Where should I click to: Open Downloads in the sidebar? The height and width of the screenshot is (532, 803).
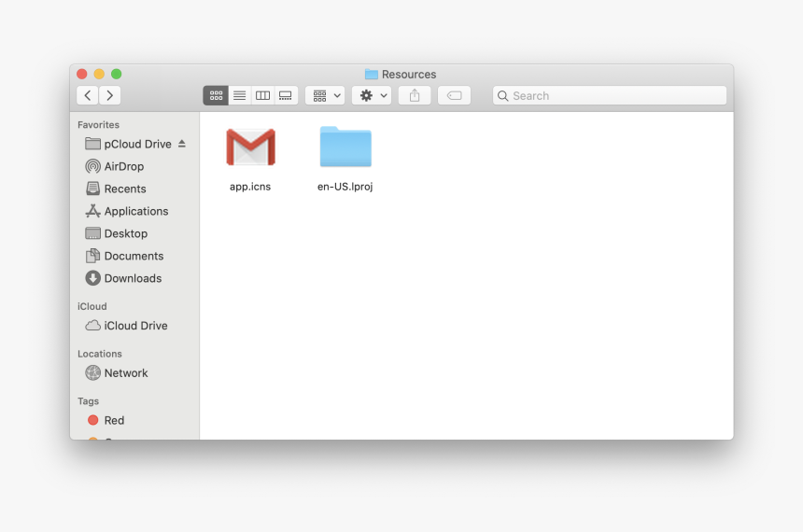[134, 278]
